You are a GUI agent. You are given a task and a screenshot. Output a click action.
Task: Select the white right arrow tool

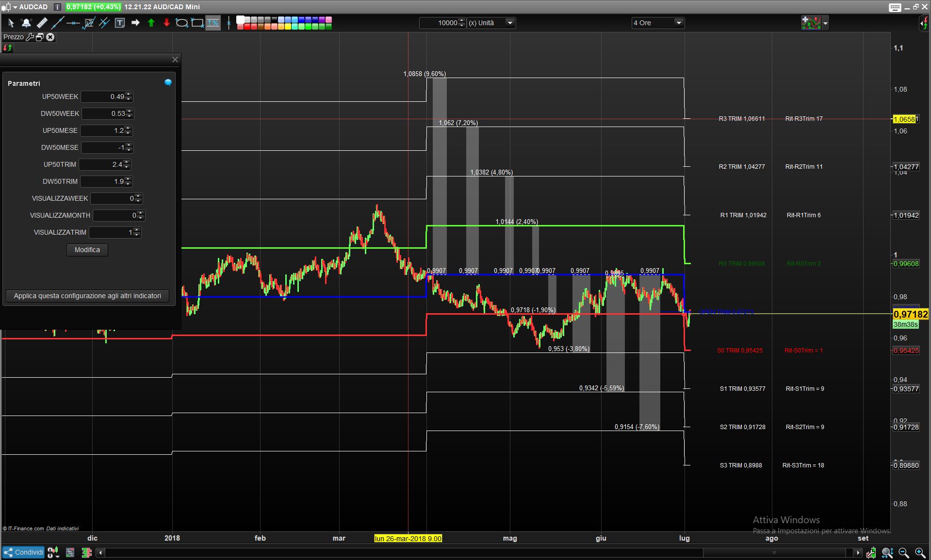pos(135,23)
